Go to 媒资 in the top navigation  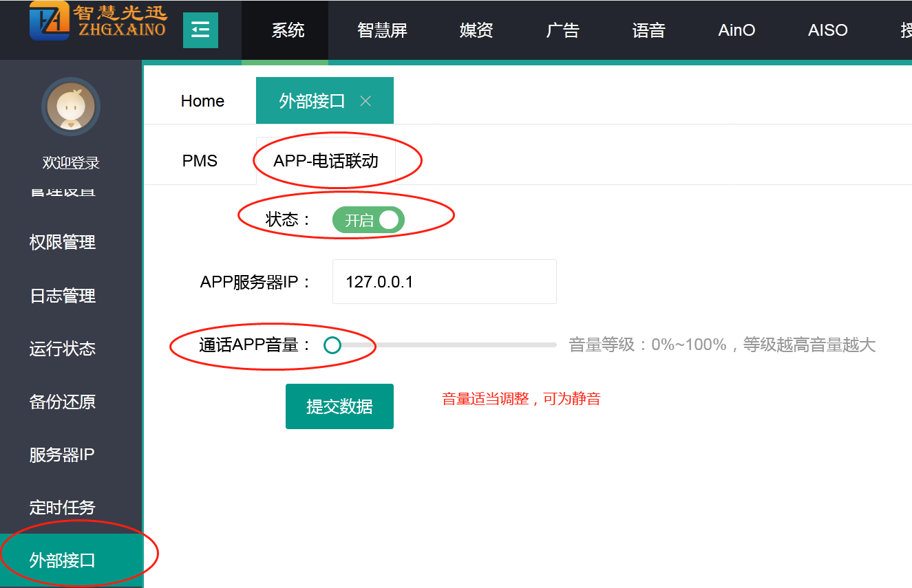click(476, 30)
